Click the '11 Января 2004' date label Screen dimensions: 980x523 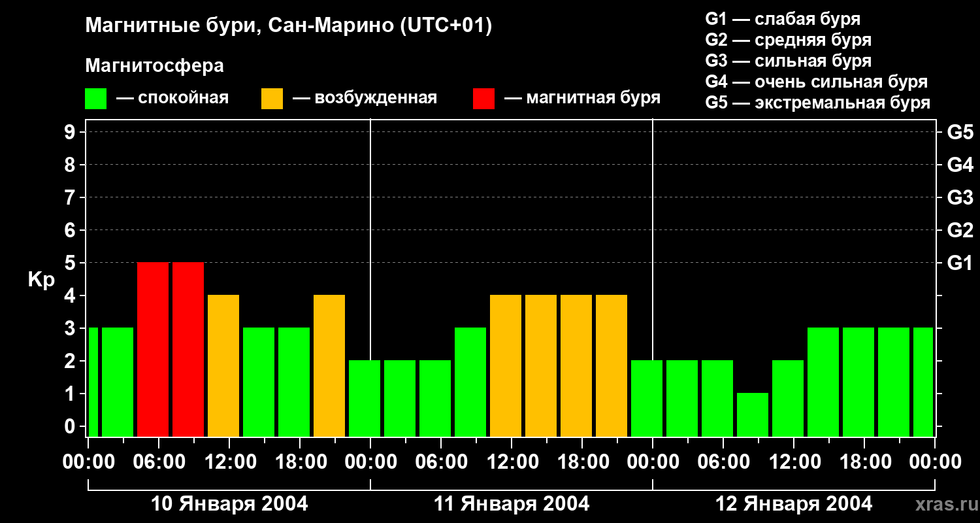(x=512, y=504)
